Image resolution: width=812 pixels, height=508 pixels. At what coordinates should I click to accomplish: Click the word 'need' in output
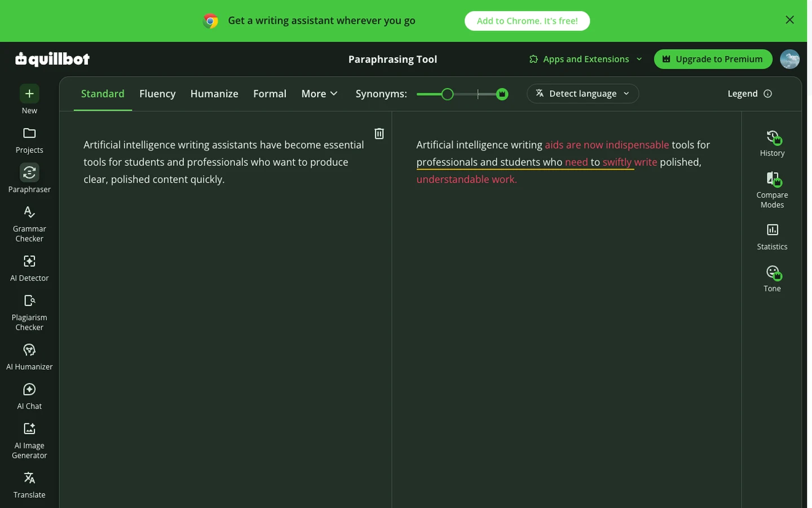click(576, 163)
